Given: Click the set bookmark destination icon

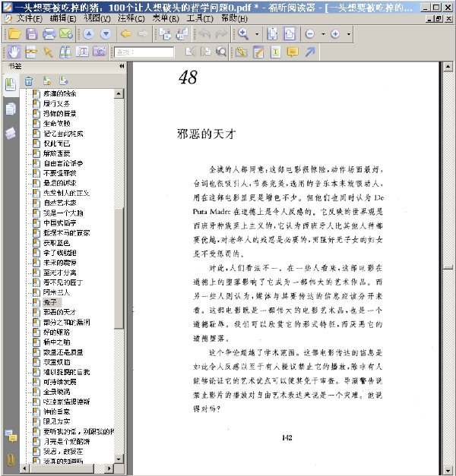Looking at the screenshot, I should [x=64, y=80].
